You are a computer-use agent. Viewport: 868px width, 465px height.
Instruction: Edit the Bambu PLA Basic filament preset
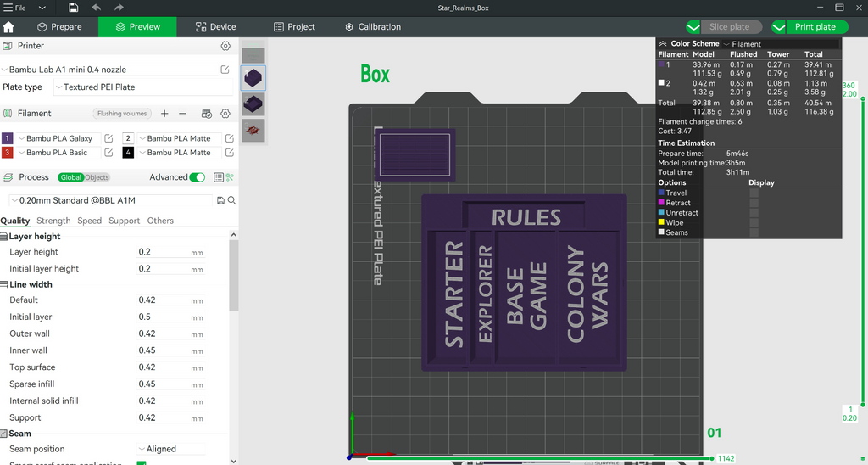pos(109,153)
